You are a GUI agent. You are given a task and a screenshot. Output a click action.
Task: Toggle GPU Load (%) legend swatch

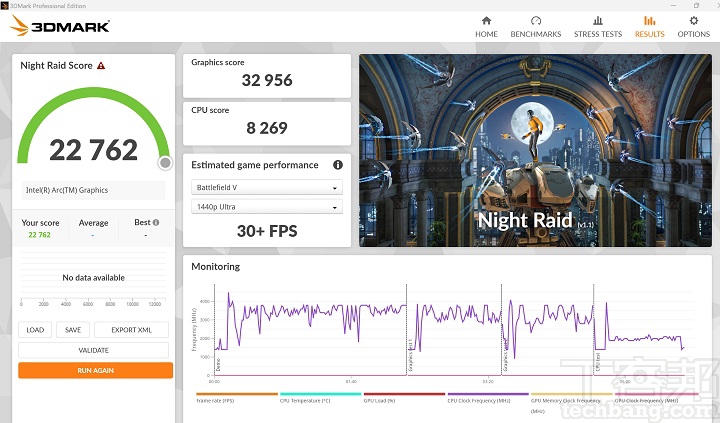[x=405, y=394]
